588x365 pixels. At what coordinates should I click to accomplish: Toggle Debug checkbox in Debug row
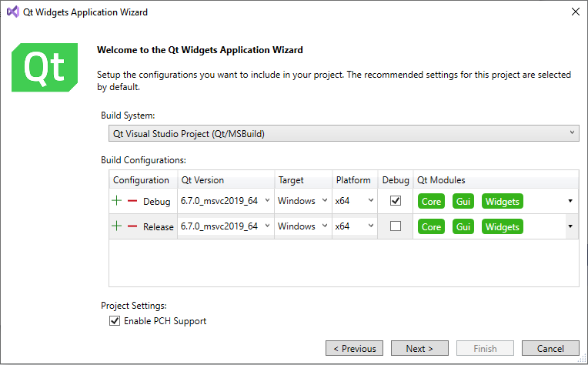click(x=396, y=201)
